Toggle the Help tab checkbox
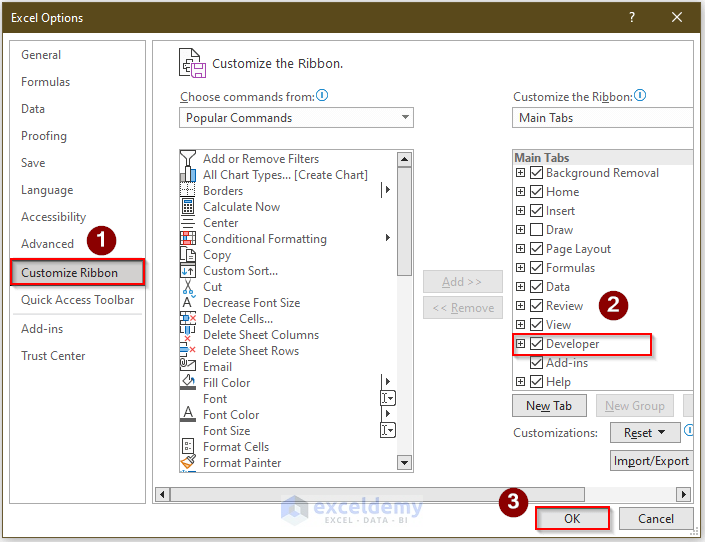The image size is (705, 542). (536, 381)
